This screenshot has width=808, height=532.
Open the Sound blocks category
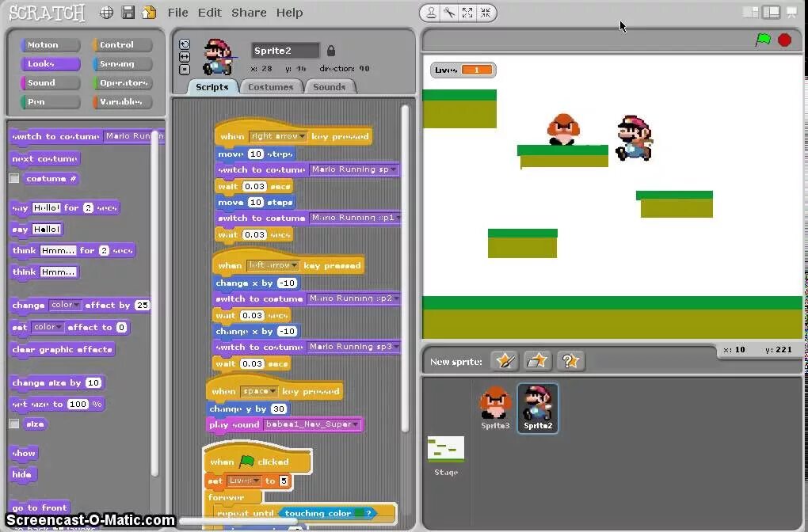coord(51,83)
